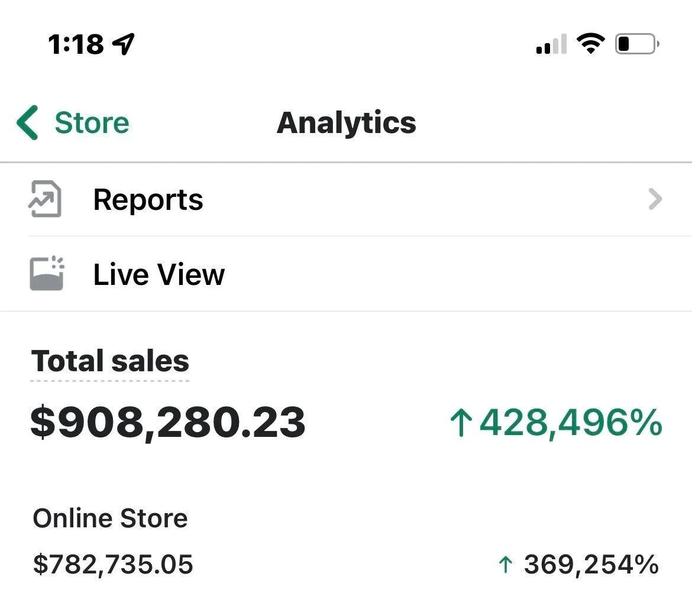Tap the 428,496% growth indicator
Image resolution: width=692 pixels, height=616 pixels.
pos(570,423)
